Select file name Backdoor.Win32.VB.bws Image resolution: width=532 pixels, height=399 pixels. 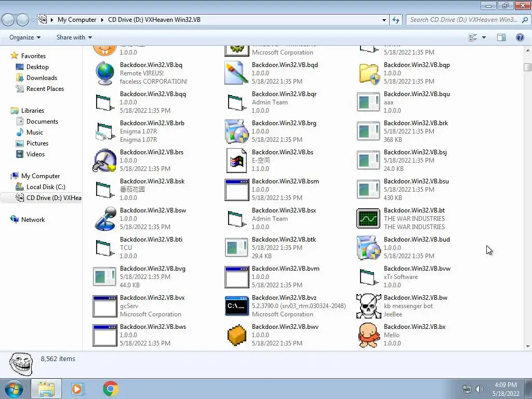pos(153,327)
